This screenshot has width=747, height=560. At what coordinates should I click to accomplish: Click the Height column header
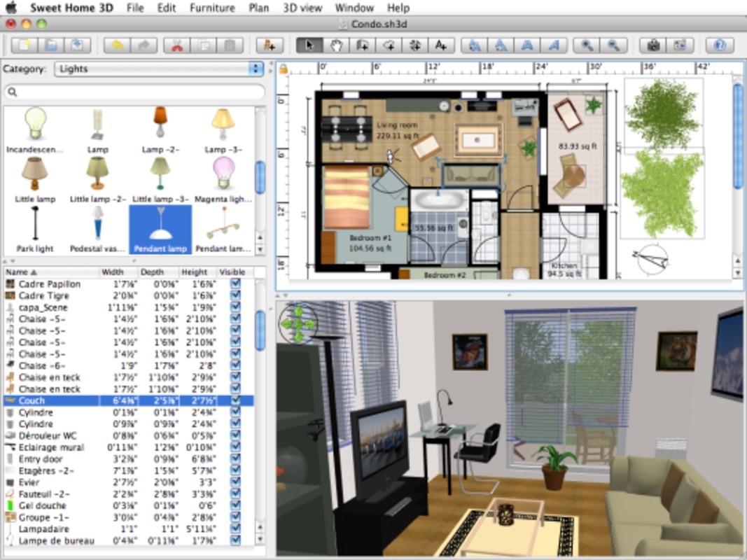coord(194,272)
